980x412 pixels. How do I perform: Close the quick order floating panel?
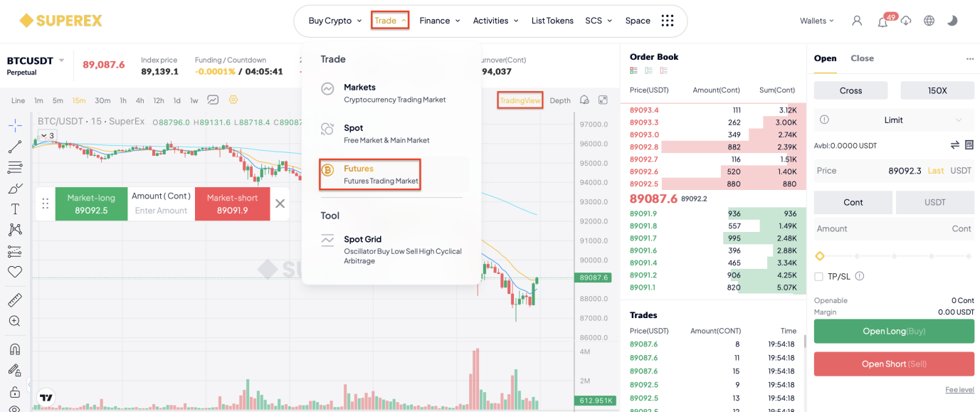[280, 204]
